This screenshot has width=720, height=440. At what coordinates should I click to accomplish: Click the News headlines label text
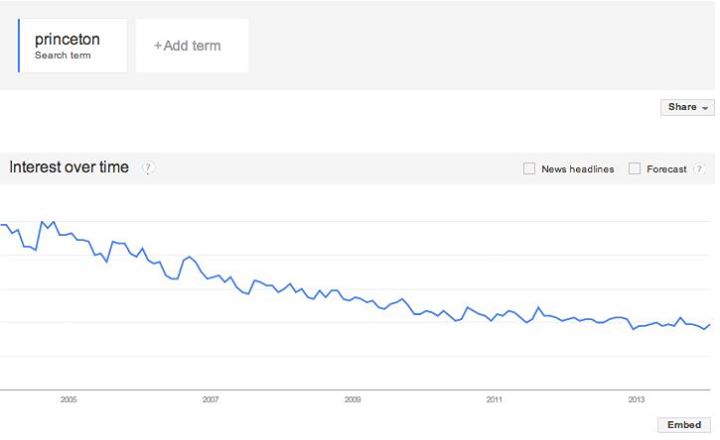(x=577, y=169)
